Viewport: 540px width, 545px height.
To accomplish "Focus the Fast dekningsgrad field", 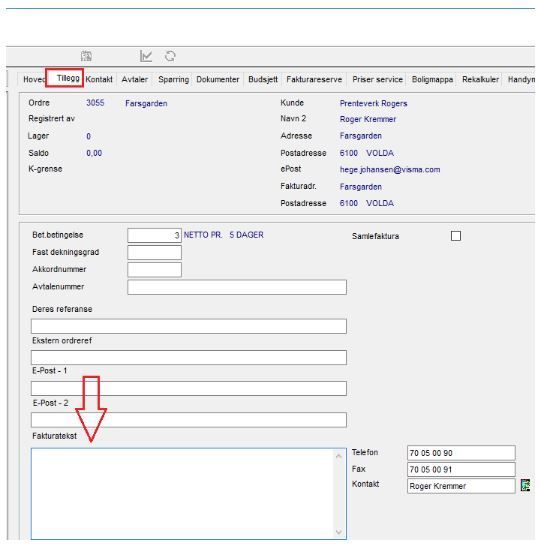I will click(x=154, y=252).
